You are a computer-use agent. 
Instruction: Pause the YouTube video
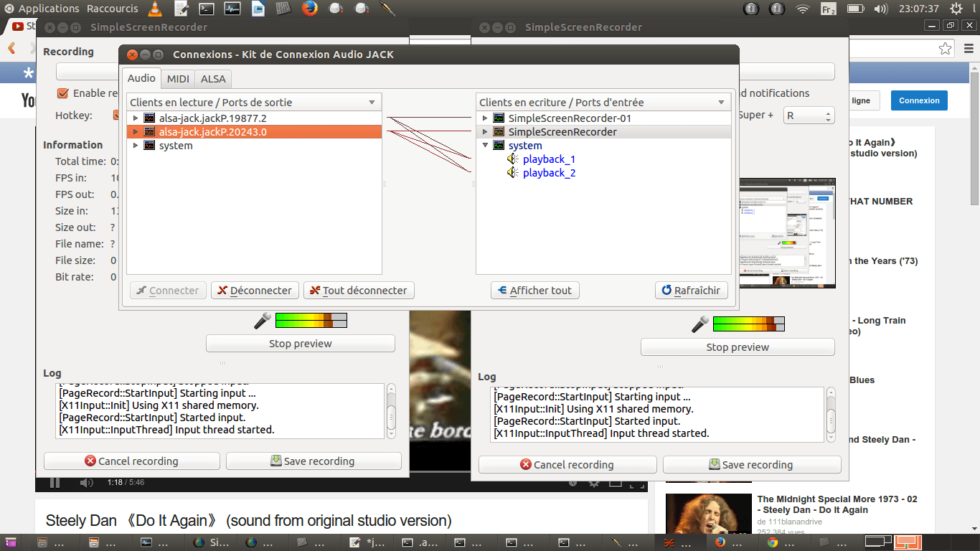click(x=55, y=483)
